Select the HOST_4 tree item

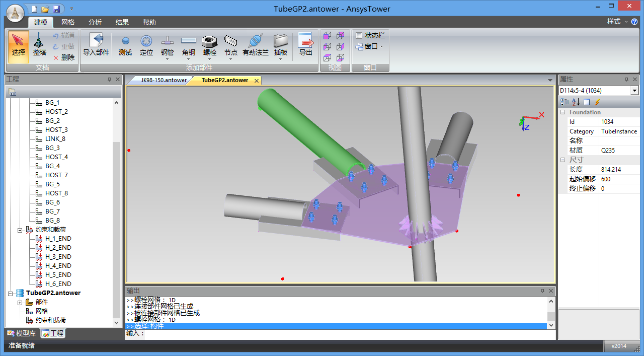point(56,157)
